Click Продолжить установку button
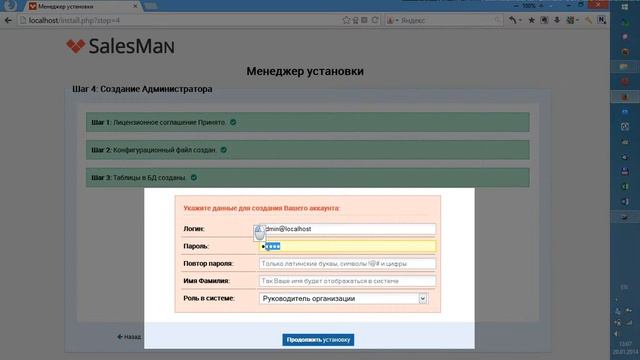Screen dimensions: 640x360 click(318, 340)
